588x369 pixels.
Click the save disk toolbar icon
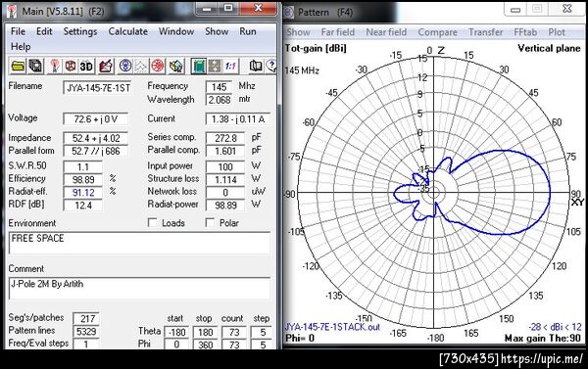click(35, 66)
